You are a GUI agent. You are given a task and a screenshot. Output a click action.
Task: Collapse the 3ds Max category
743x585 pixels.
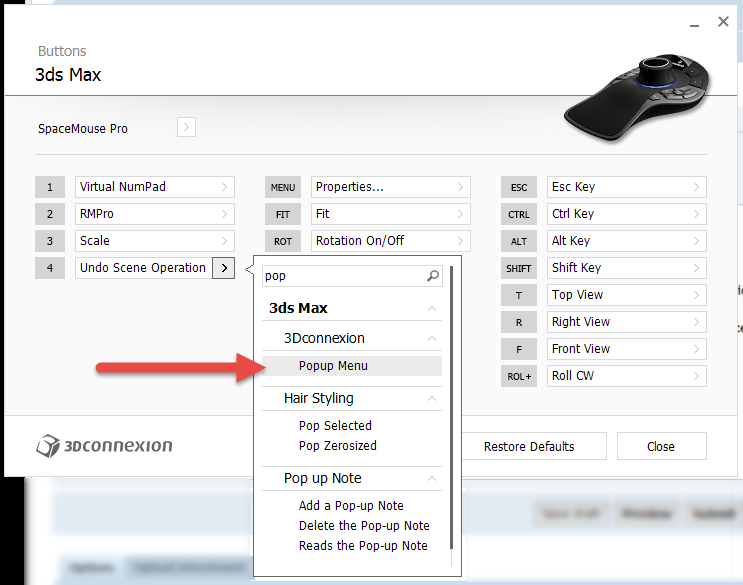click(x=432, y=308)
